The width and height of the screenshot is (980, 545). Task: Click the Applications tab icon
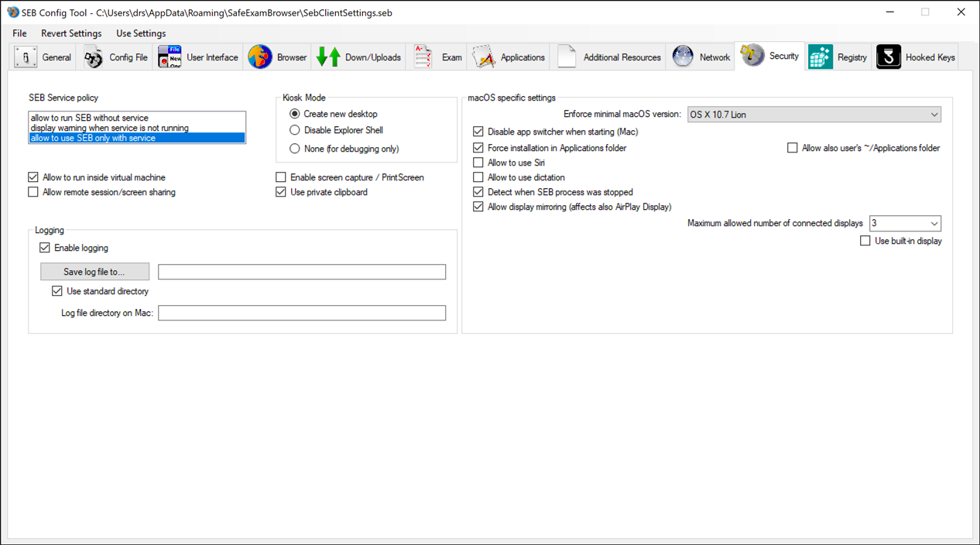click(484, 57)
